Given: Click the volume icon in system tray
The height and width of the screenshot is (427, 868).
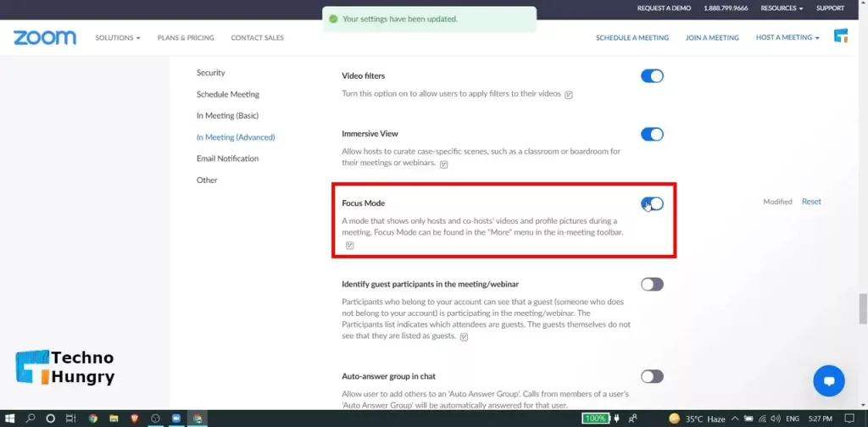Looking at the screenshot, I should click(776, 419).
